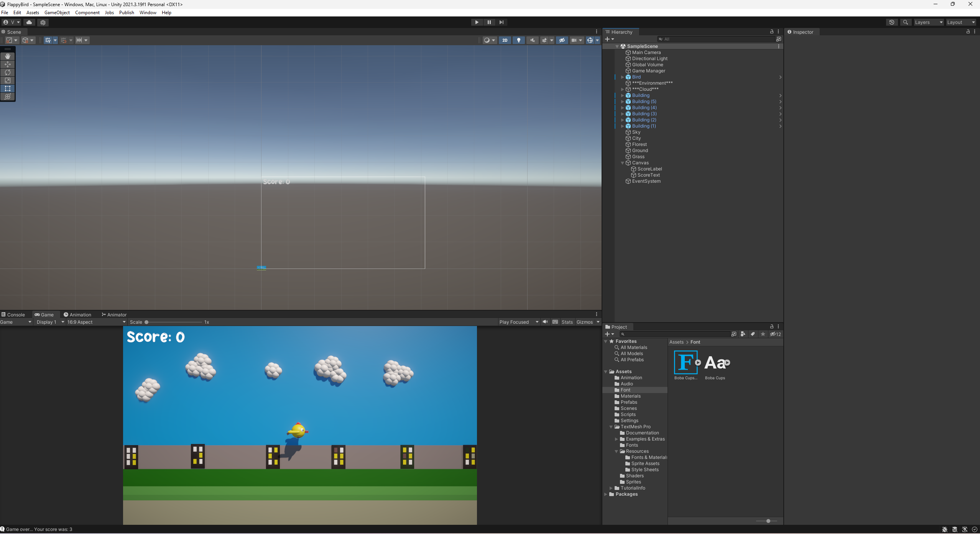Click the lock icon on the Project panel
The height and width of the screenshot is (534, 980).
coord(771,327)
